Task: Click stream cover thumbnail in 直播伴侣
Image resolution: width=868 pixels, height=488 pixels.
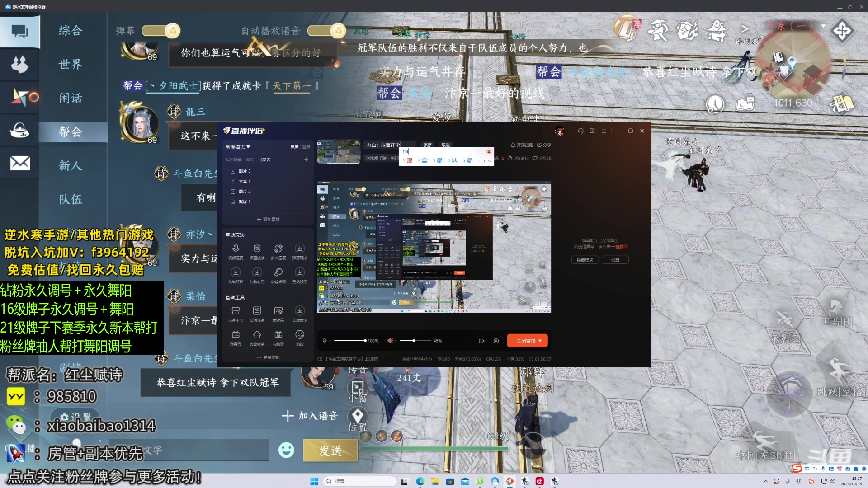Action: point(339,152)
